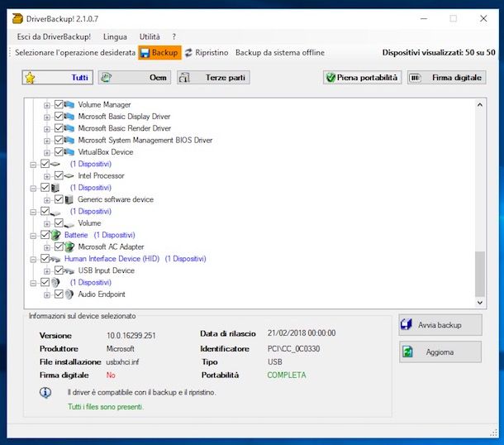Click the System Management BIOS Driver icon
Viewport: 504px width, 445px height.
pos(69,140)
